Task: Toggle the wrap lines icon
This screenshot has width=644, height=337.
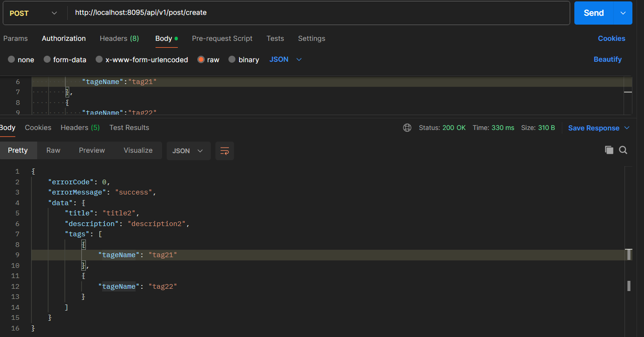Action: tap(225, 151)
